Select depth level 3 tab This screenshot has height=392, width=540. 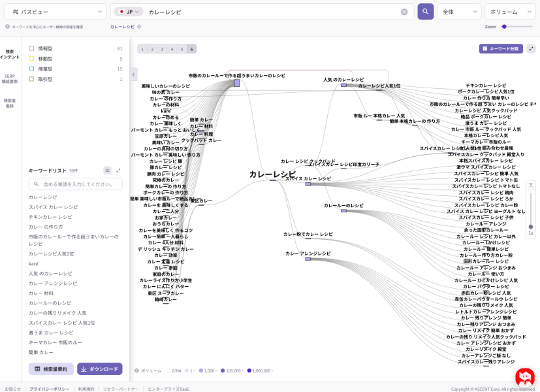click(162, 49)
